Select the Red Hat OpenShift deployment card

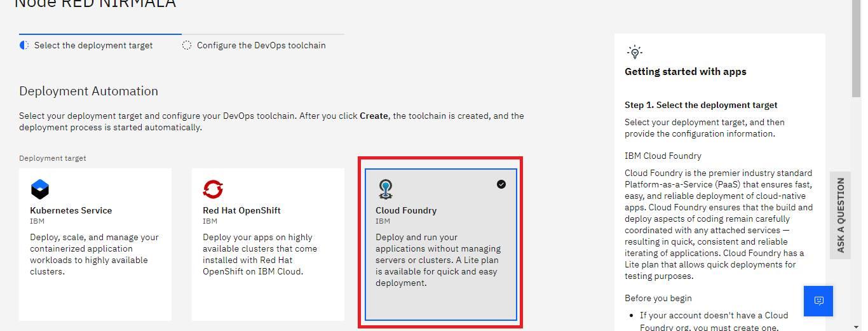click(268, 244)
